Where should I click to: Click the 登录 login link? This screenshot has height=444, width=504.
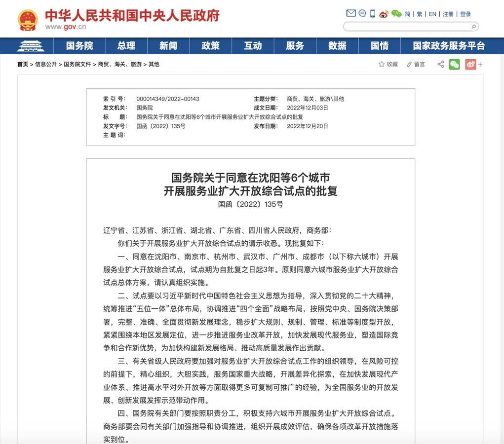(x=465, y=14)
